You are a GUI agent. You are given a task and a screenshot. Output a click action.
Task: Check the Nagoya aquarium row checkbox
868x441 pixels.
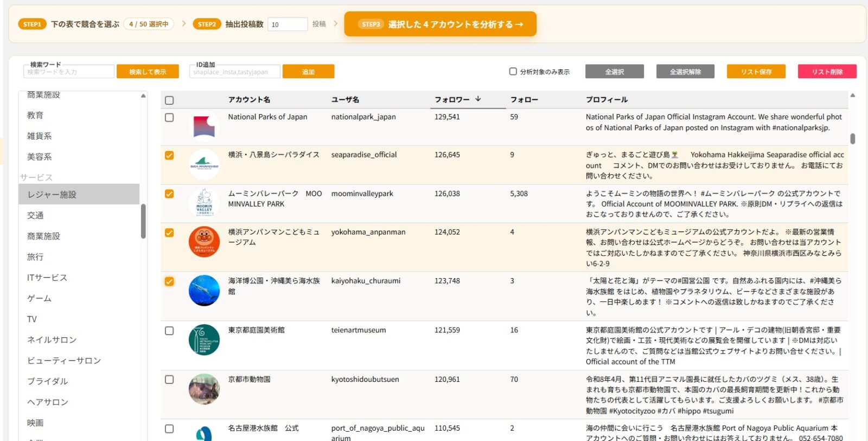point(169,429)
